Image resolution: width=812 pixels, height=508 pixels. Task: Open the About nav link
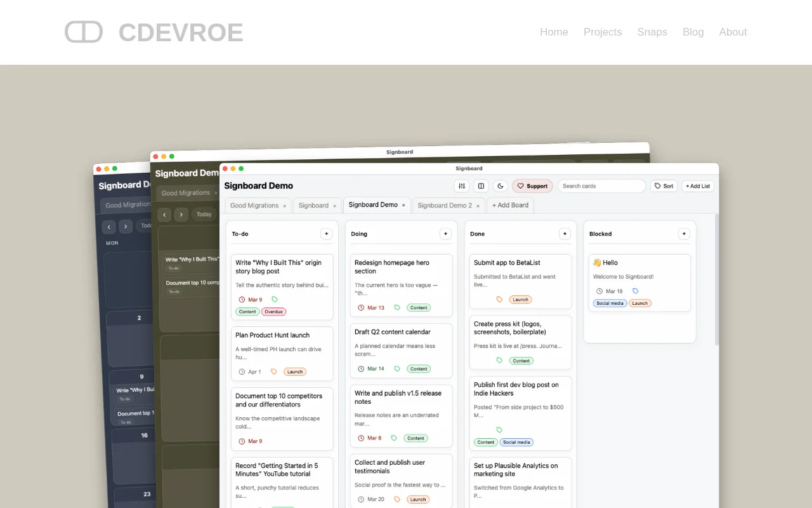(733, 32)
